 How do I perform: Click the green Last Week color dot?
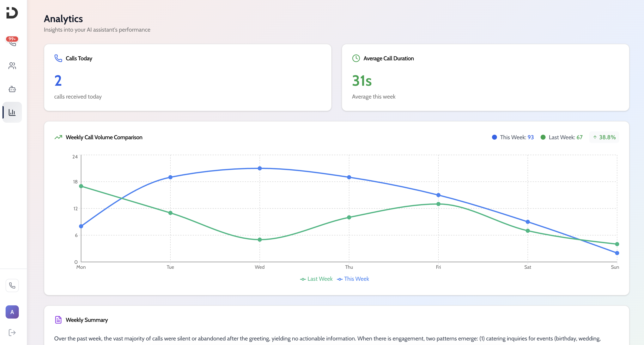coord(543,137)
